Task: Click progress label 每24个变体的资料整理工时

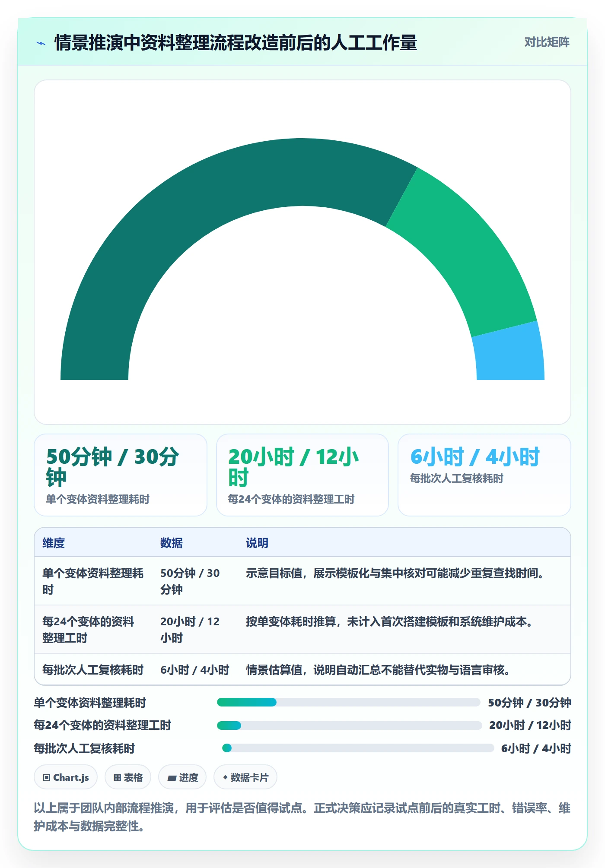Action: (x=102, y=725)
